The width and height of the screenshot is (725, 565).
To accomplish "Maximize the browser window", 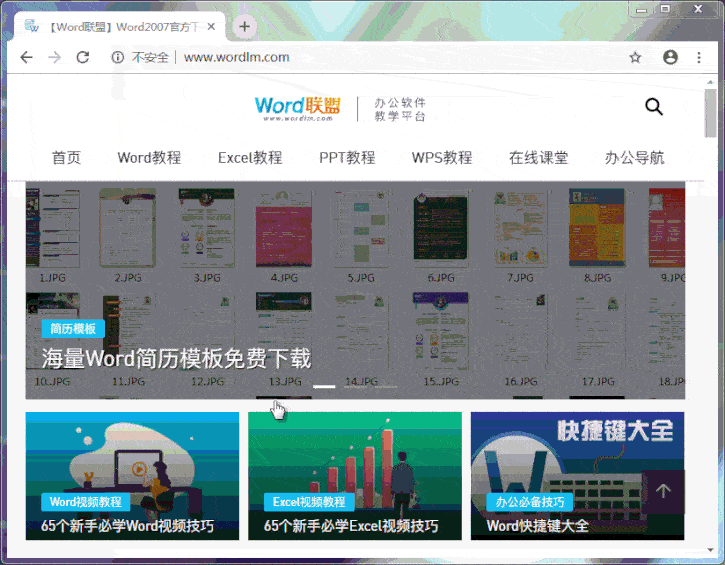I will [665, 9].
